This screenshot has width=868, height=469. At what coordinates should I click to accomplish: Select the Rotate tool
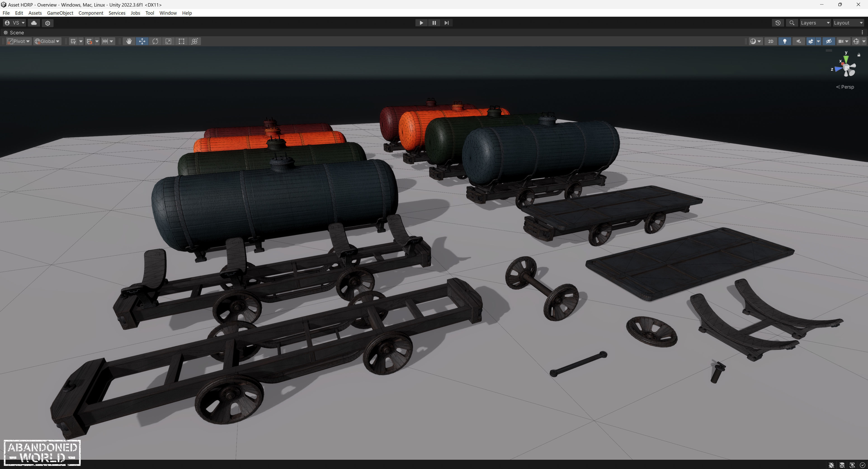[x=155, y=41]
